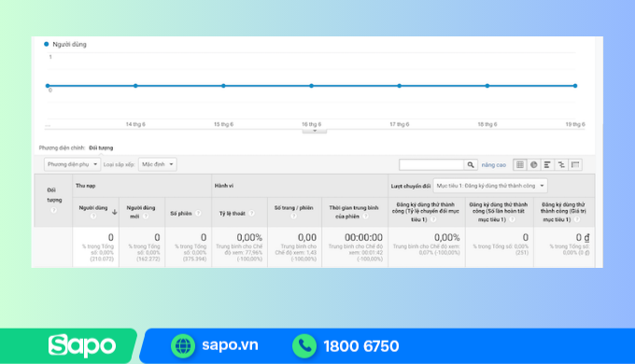Click the green globe icon beside sapo.vn
The image size is (635, 364).
click(x=183, y=346)
